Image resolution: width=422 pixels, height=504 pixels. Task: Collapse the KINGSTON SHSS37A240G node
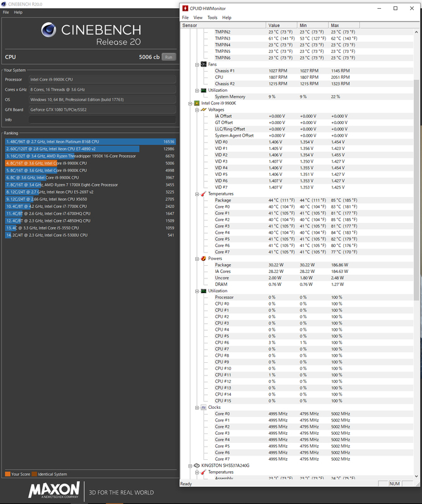coord(190,466)
